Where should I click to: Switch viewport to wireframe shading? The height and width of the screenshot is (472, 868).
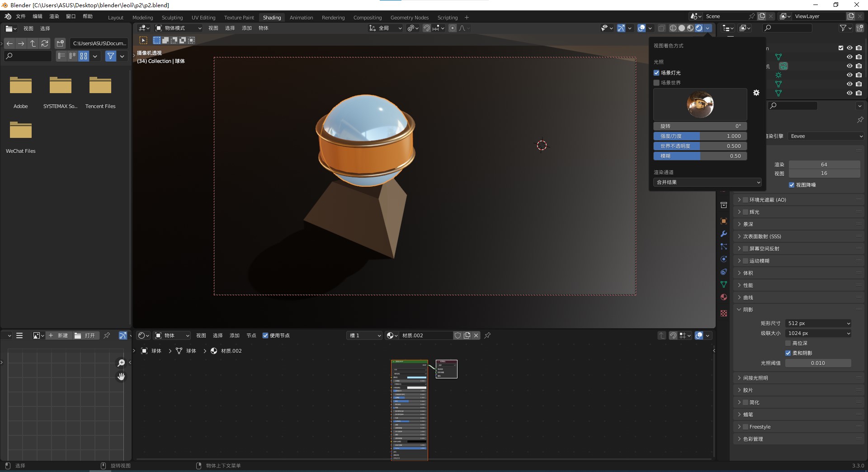click(x=673, y=28)
